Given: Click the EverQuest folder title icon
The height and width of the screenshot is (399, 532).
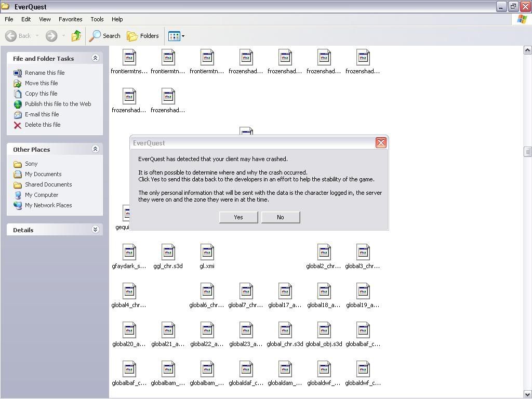Looking at the screenshot, I should coord(5,6).
